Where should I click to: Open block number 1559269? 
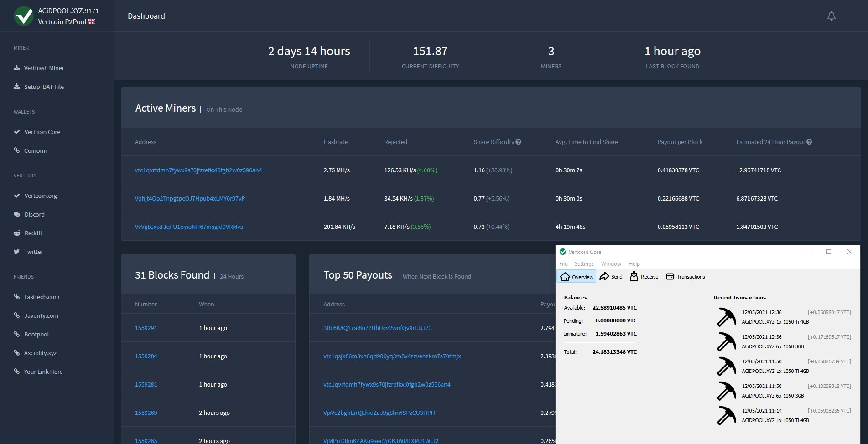pyautogui.click(x=146, y=413)
